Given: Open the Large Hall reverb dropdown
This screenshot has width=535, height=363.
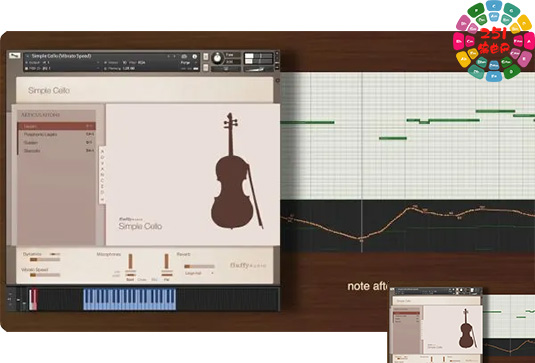Looking at the screenshot, I should pos(199,273).
